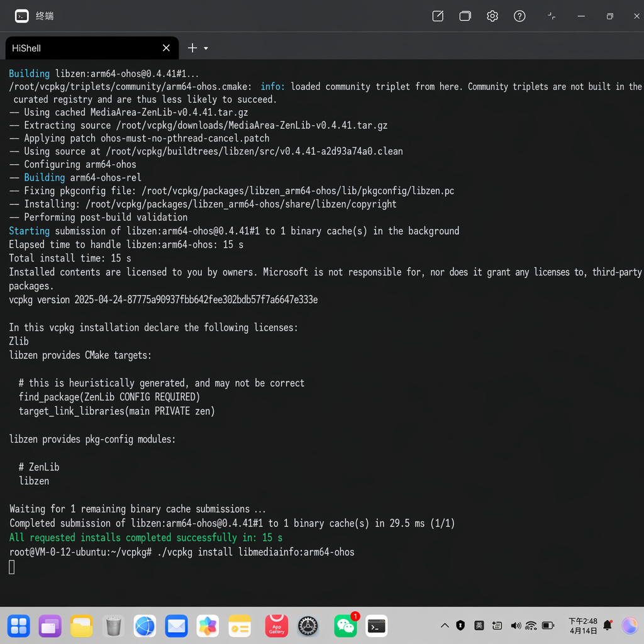The height and width of the screenshot is (644, 644).
Task: Open the new note/edit icon in title bar
Action: coord(438,16)
